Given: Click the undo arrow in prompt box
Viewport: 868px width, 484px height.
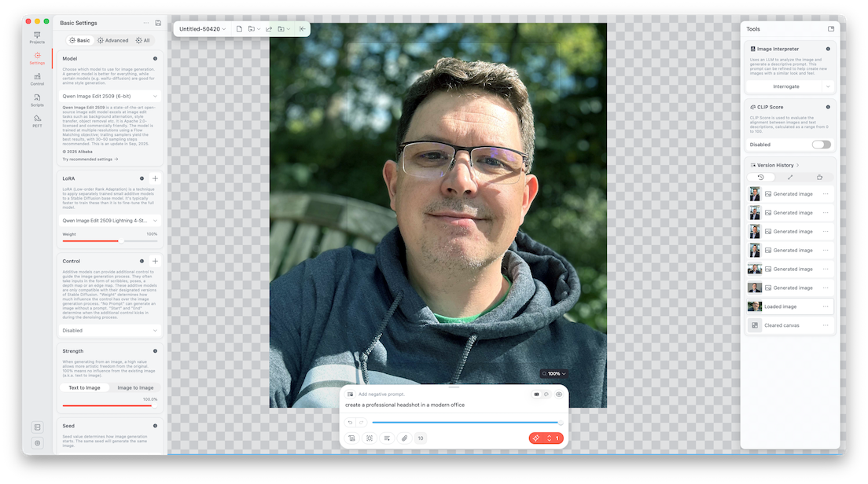Looking at the screenshot, I should 351,423.
